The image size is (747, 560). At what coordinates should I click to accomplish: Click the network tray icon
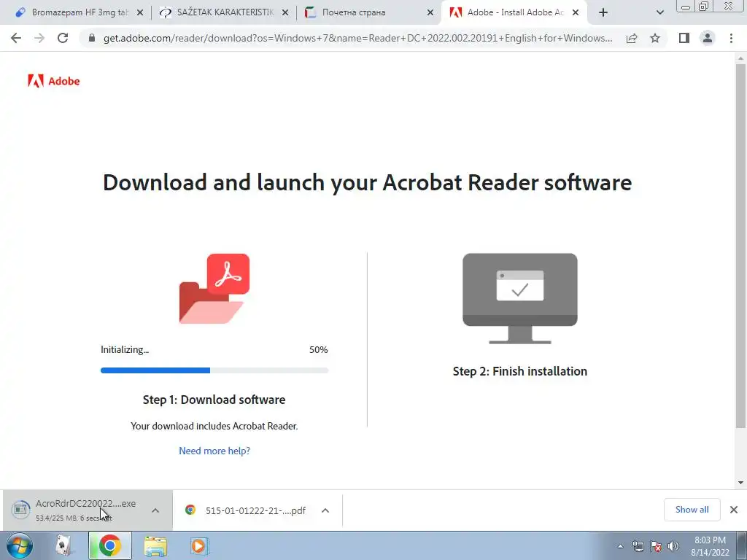click(x=638, y=546)
